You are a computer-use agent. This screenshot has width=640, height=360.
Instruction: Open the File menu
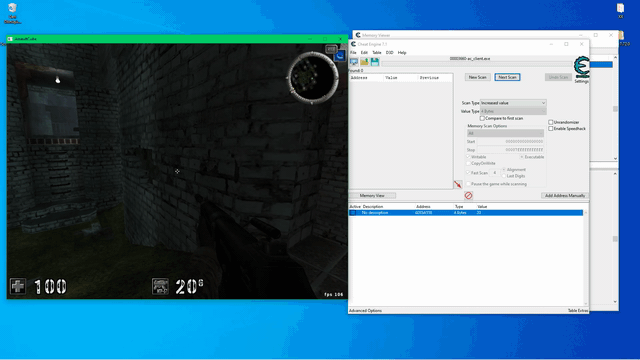353,53
